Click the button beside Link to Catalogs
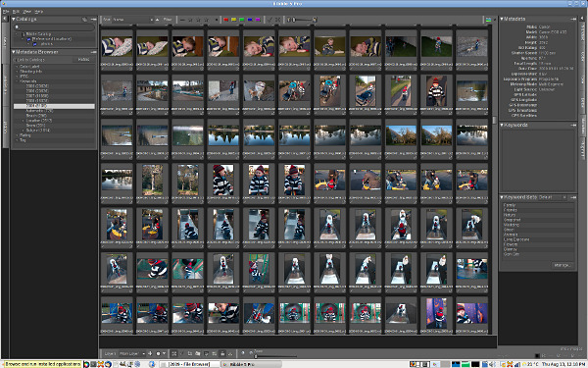588x368 pixels. (x=83, y=59)
